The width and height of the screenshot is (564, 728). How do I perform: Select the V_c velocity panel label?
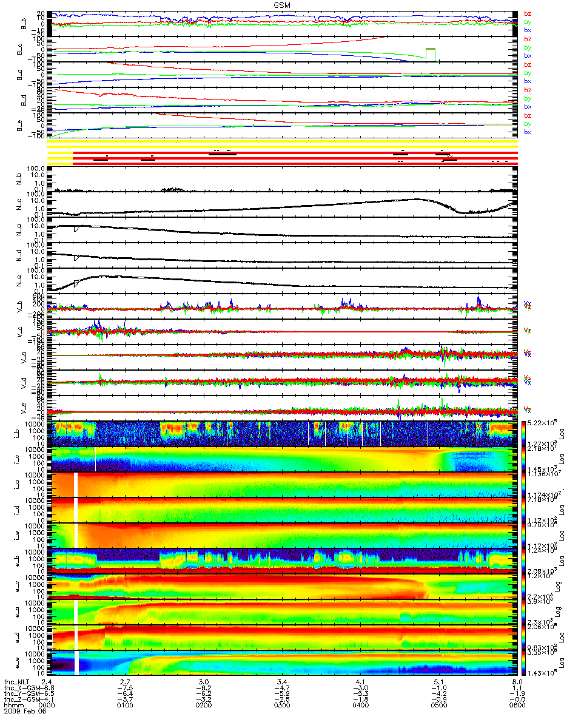(x=19, y=332)
